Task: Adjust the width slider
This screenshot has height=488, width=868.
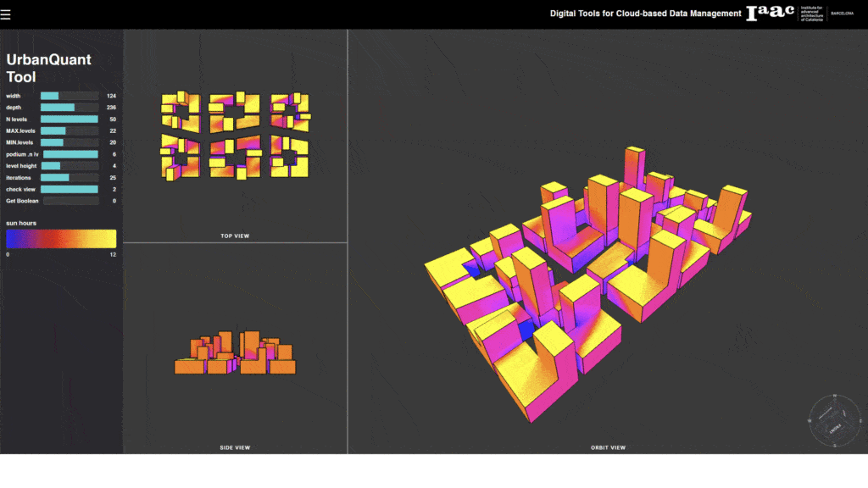Action: click(70, 96)
